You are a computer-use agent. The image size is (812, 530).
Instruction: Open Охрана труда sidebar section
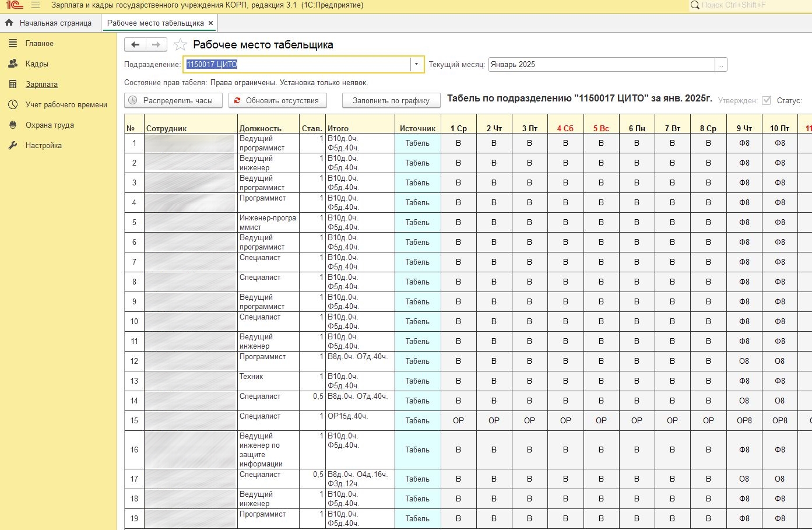coord(50,125)
